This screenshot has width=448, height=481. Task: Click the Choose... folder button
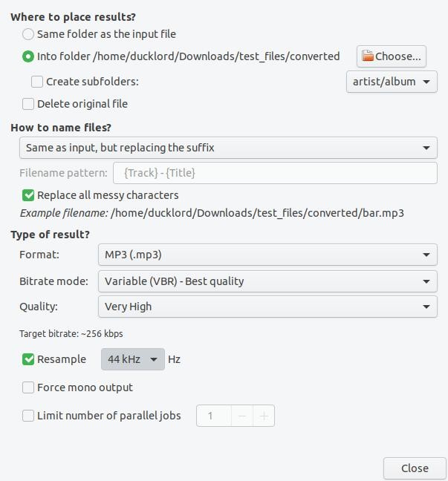point(392,56)
